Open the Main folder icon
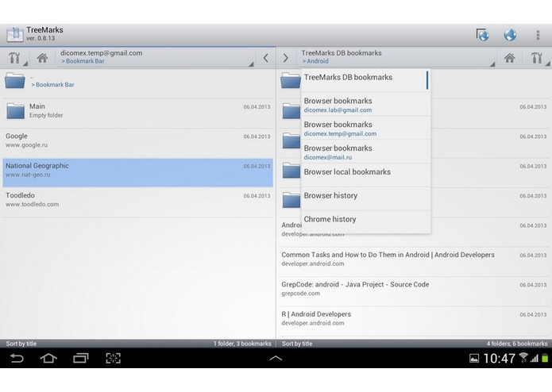Screen dimensions: 552x392 [16, 111]
